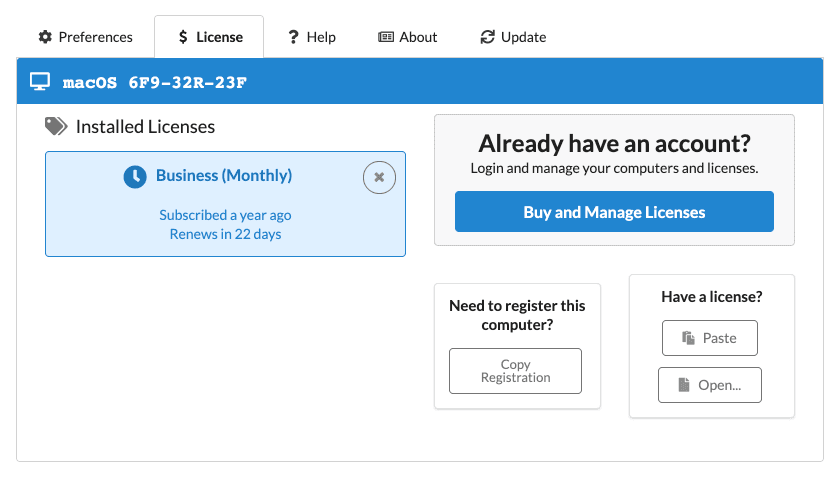This screenshot has width=839, height=480.
Task: Switch to the License tab
Action: coord(209,37)
